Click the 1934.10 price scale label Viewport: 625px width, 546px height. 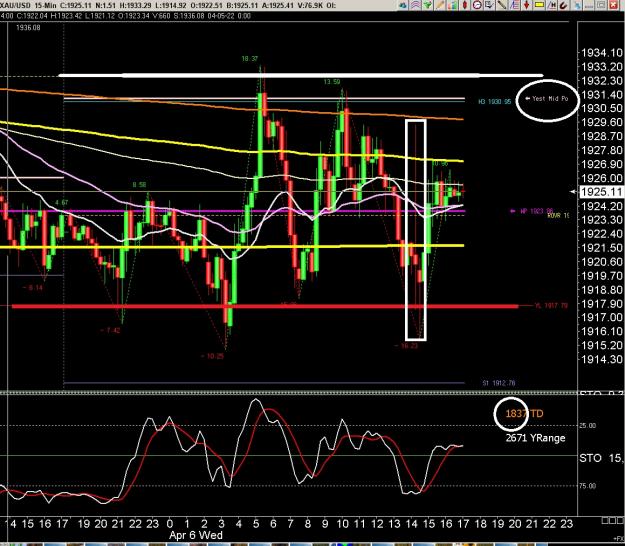click(602, 53)
